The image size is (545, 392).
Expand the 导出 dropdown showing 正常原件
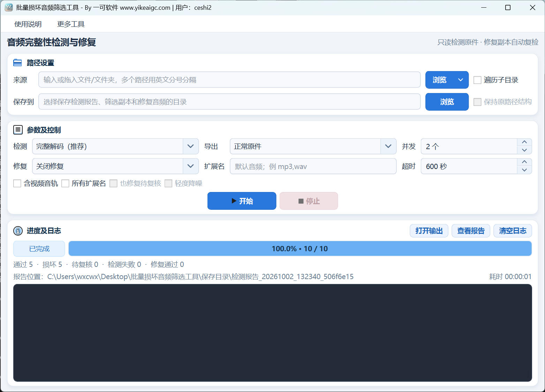[313, 146]
